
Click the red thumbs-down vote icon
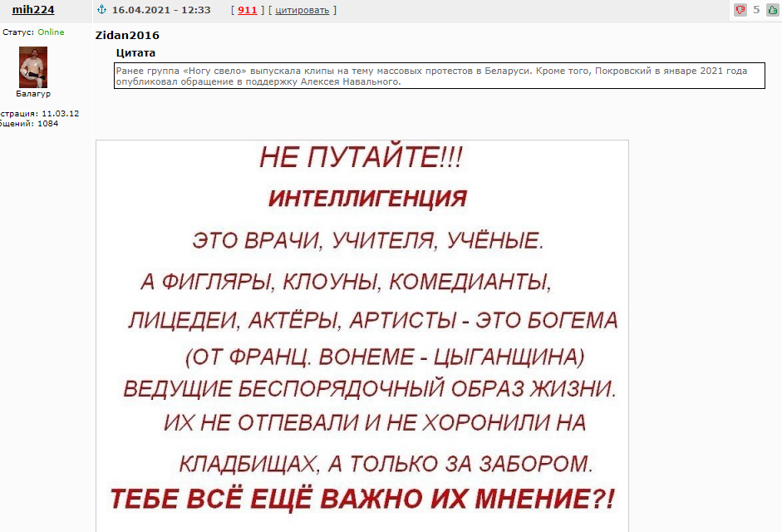[x=740, y=9]
